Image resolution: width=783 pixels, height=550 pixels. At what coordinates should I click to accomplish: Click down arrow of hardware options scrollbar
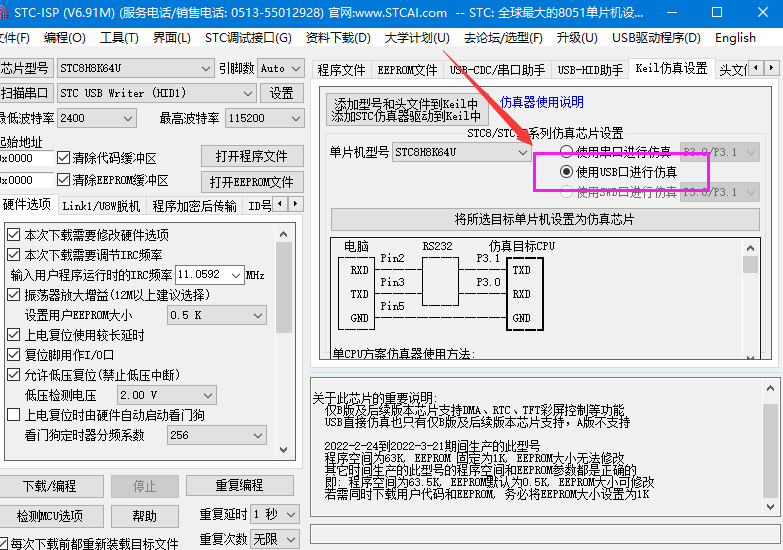(x=284, y=449)
